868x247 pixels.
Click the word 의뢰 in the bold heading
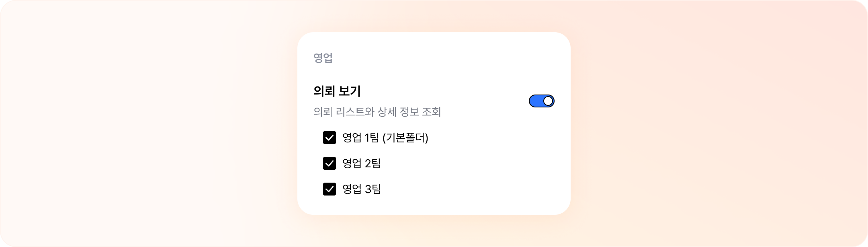(x=324, y=91)
